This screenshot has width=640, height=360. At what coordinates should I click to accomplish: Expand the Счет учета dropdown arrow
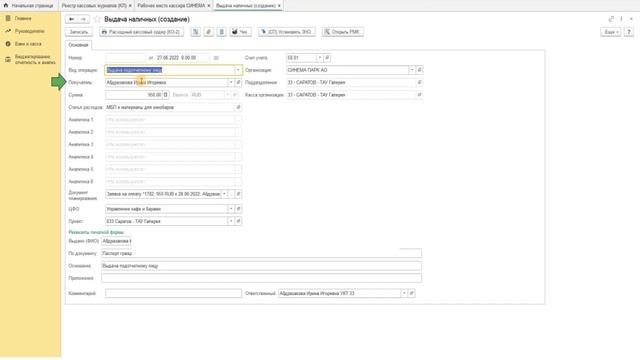[x=320, y=58]
